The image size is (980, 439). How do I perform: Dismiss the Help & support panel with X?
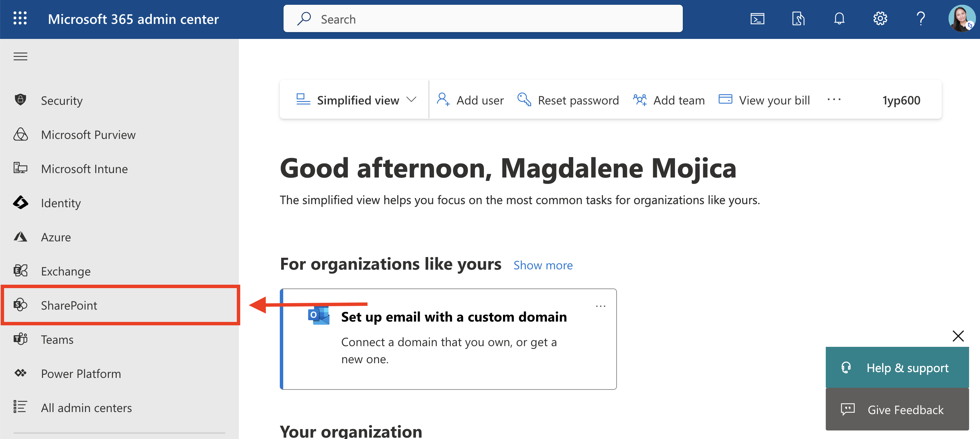958,336
